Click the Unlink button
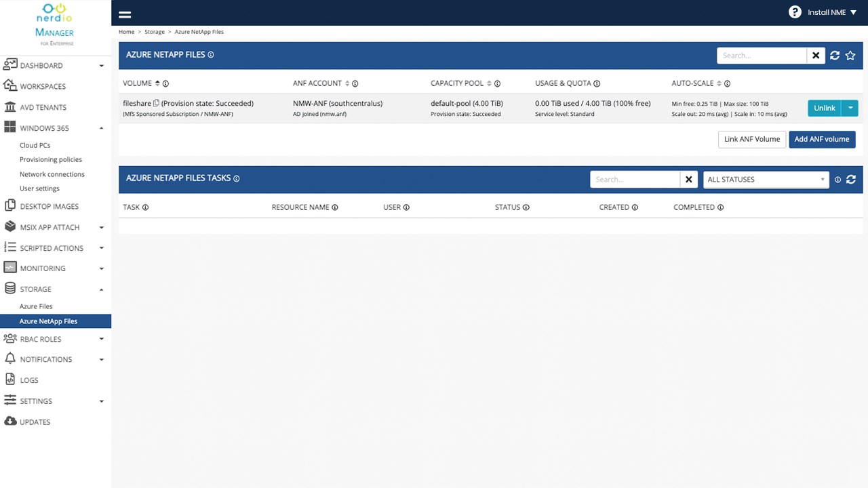868x488 pixels. pos(825,108)
